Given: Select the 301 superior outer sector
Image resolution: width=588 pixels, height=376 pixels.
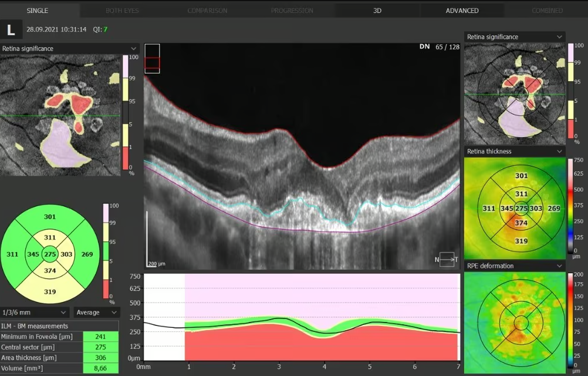Looking at the screenshot, I should (x=50, y=217).
